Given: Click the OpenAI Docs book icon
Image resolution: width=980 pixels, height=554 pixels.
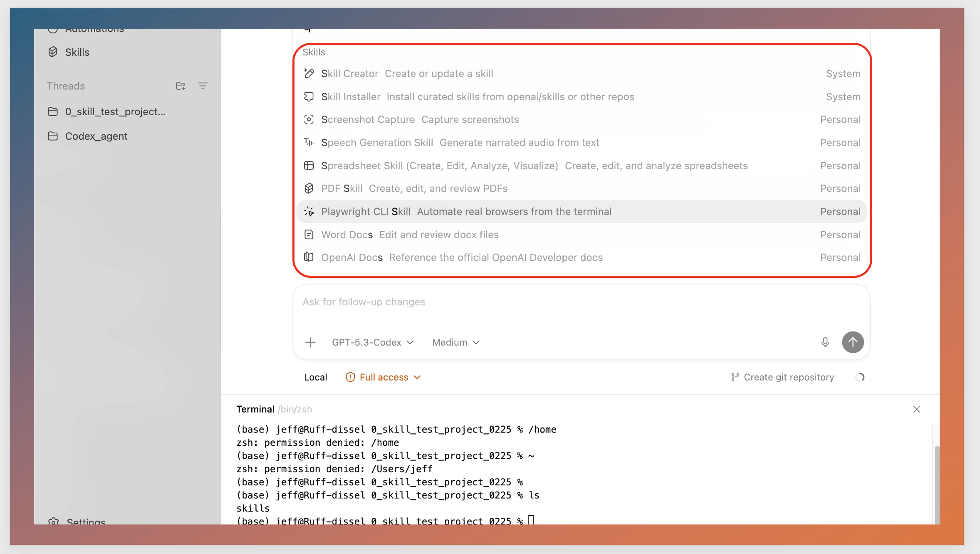Looking at the screenshot, I should [309, 257].
